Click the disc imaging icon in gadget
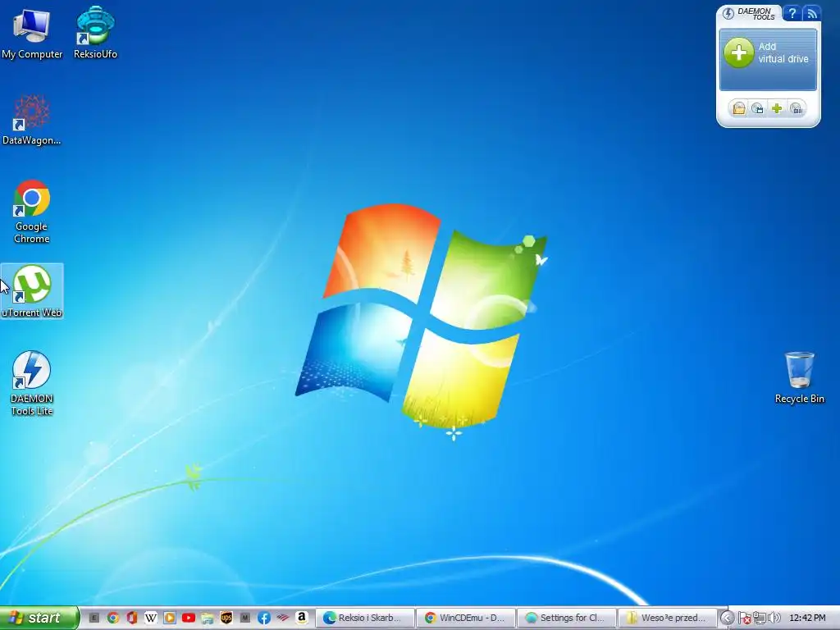The height and width of the screenshot is (630, 840). coord(757,109)
